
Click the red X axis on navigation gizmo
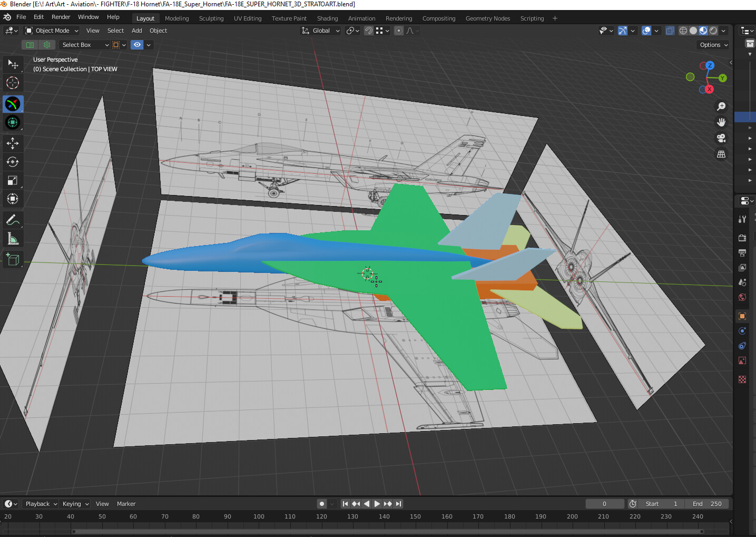710,90
